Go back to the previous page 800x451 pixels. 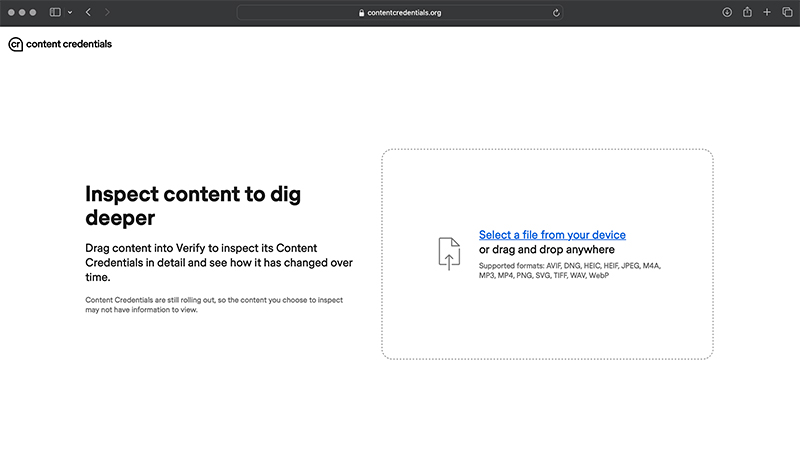88,12
